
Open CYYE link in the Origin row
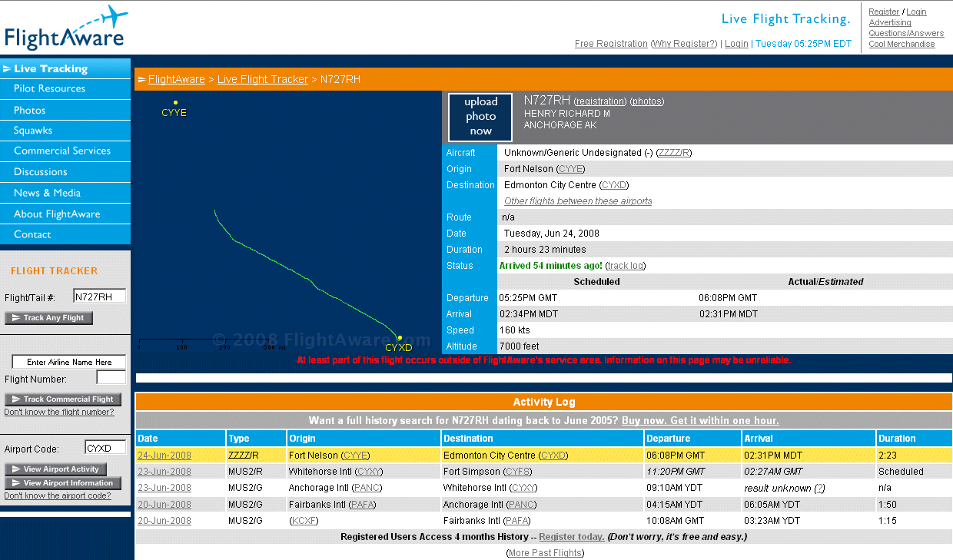click(x=571, y=169)
